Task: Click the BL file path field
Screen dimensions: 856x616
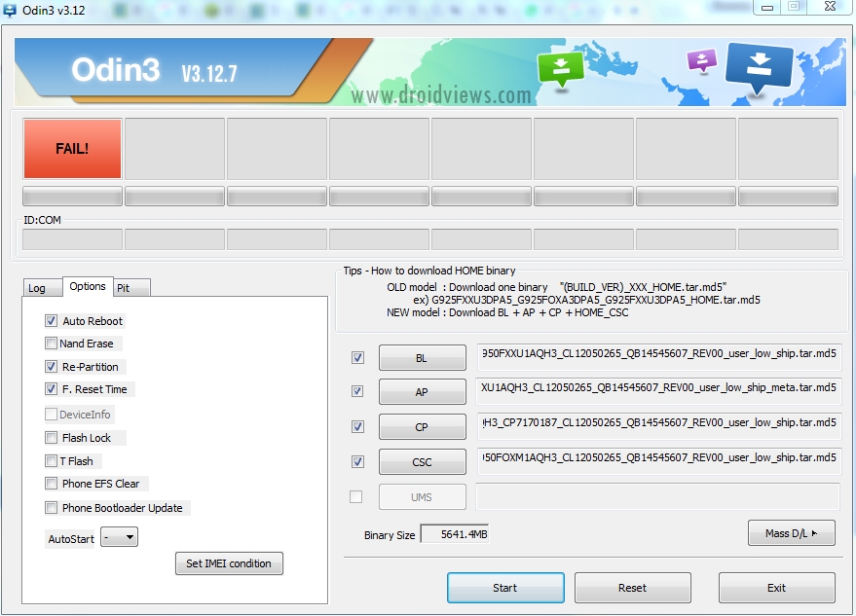Action: (x=658, y=357)
